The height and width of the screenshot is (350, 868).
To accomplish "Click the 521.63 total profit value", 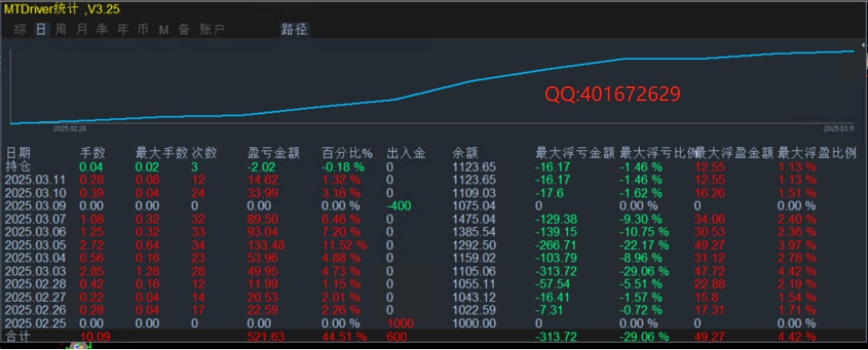I will click(x=265, y=336).
